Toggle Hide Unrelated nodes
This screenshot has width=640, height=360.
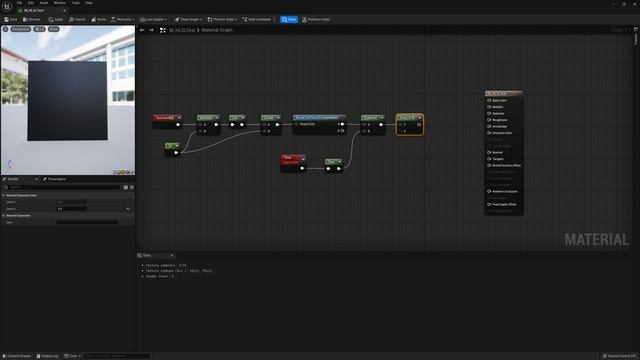(x=257, y=20)
